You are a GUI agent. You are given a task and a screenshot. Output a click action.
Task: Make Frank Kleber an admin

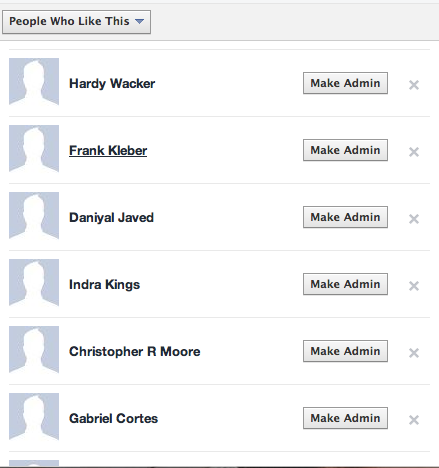(345, 150)
